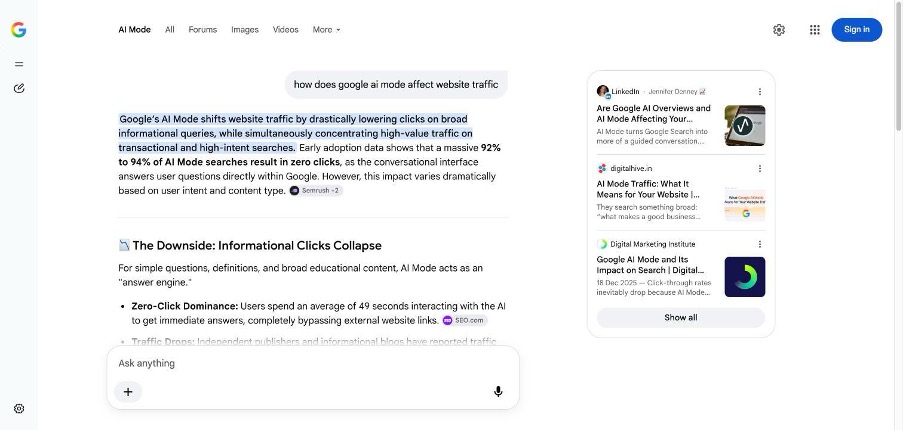Click the Digital Marketing Institute article thumbnail
The height and width of the screenshot is (430, 904).
coord(745,277)
